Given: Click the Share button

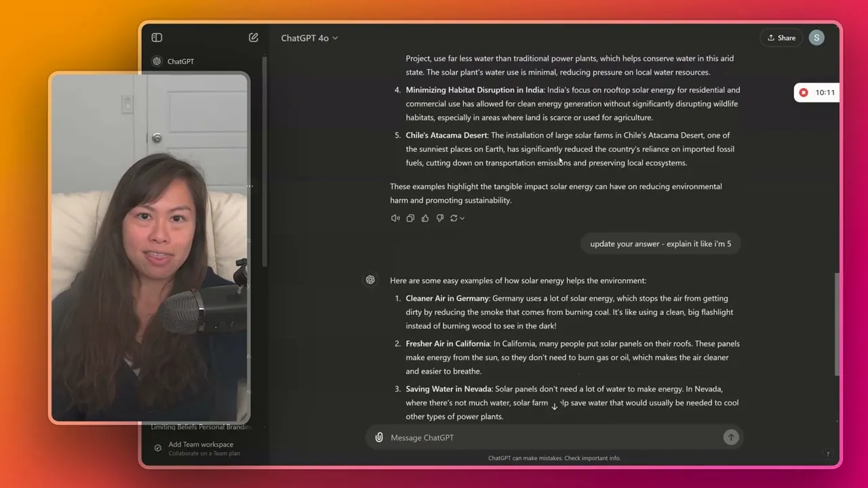Looking at the screenshot, I should pos(781,38).
